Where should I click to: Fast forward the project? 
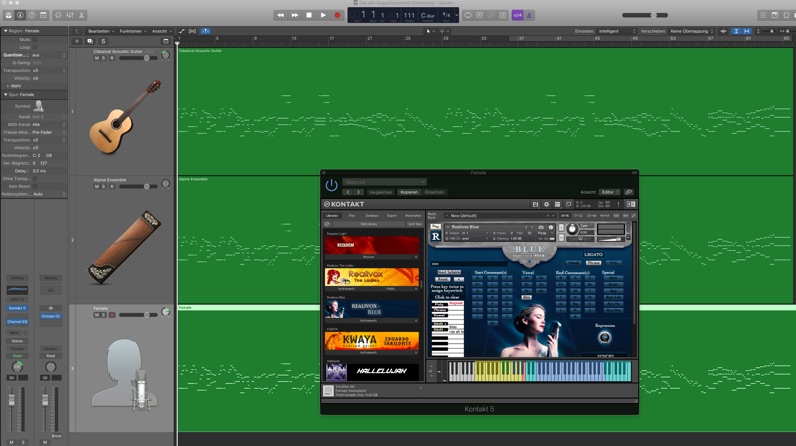[294, 15]
